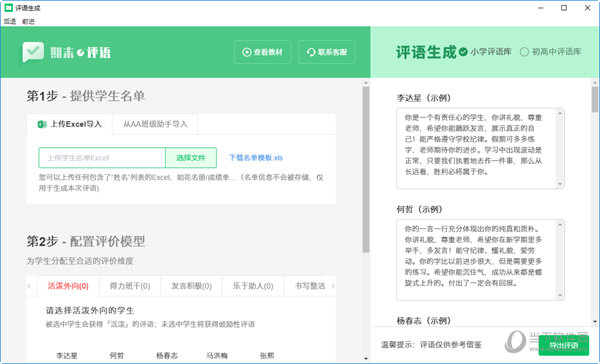Select 发言积极(0) dimension tab
600x364 pixels.
coord(191,286)
